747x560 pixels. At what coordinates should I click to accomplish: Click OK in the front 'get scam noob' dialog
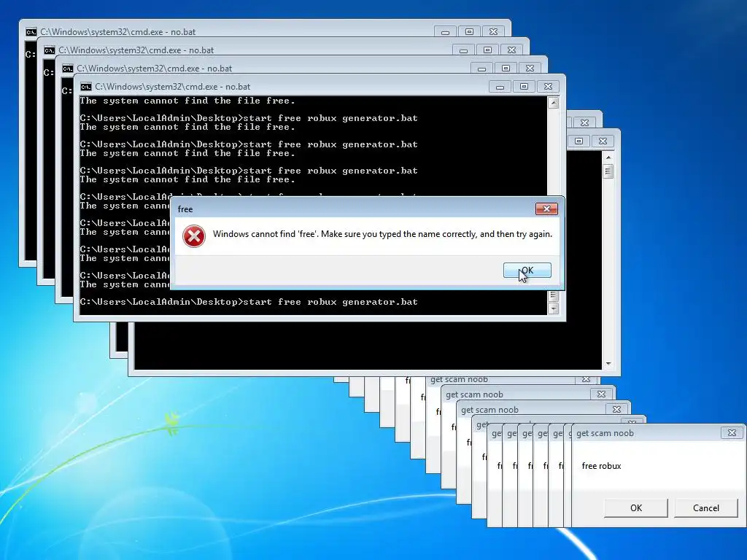[636, 507]
